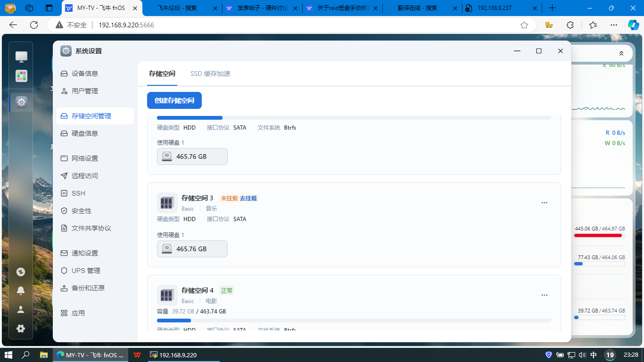Click the 去挂载 link for 存储空间 3

click(248, 198)
